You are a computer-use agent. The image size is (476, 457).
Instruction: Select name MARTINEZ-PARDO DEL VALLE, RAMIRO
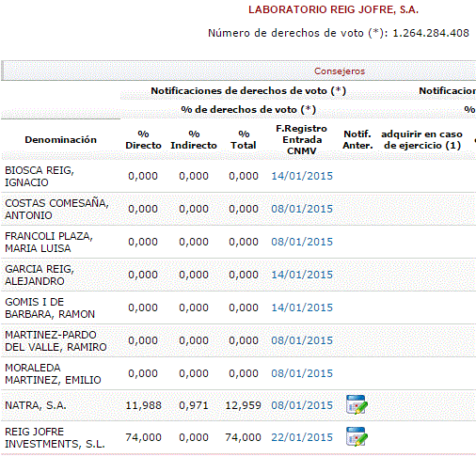tap(56, 340)
